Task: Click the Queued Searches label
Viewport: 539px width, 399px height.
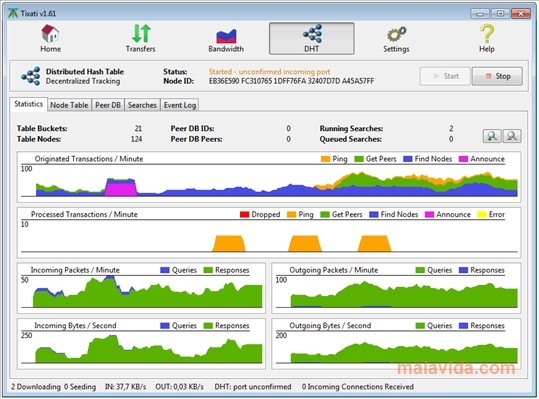Action: pos(351,139)
